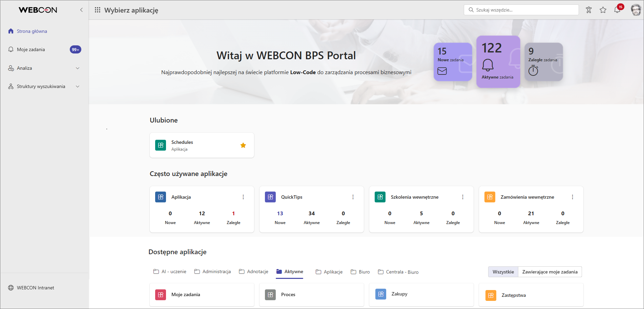This screenshot has width=644, height=309.
Task: Click the Szukaj wszędzie search field
Action: point(521,10)
